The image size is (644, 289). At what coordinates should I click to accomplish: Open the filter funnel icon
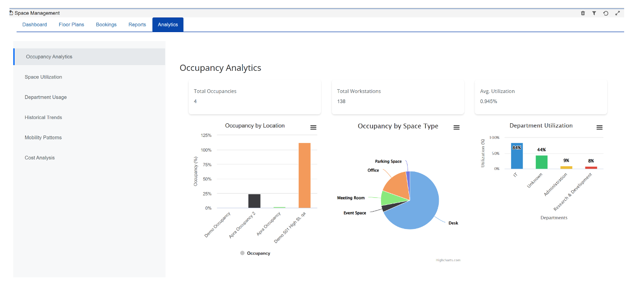(x=594, y=13)
